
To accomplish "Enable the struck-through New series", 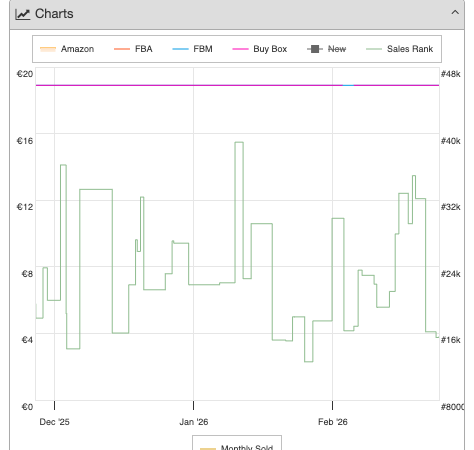I will click(x=326, y=49).
